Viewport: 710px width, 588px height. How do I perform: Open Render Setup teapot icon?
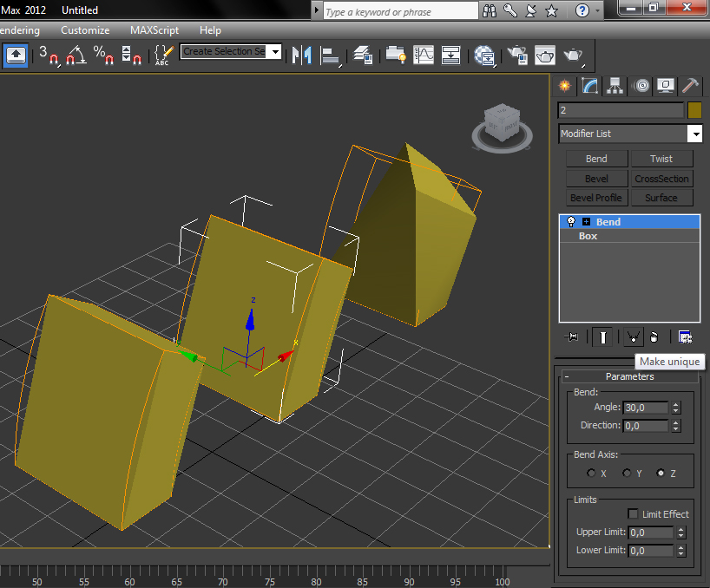pos(517,56)
